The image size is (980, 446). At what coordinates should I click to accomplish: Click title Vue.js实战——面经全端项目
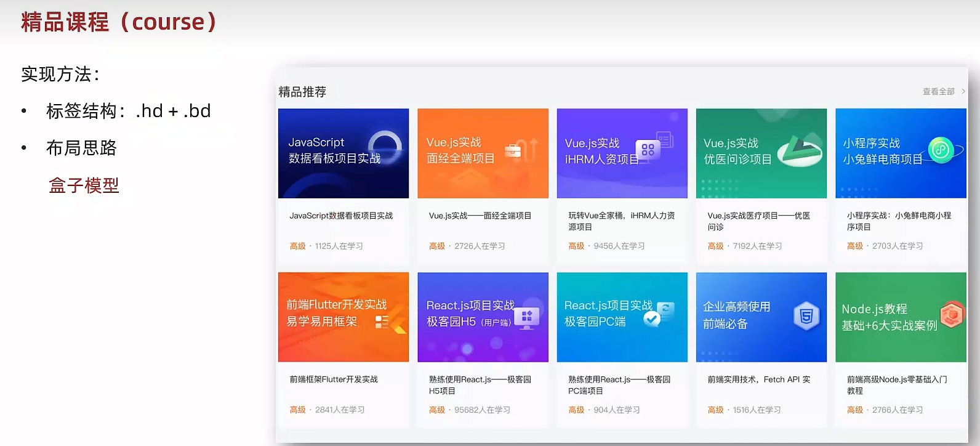(480, 216)
